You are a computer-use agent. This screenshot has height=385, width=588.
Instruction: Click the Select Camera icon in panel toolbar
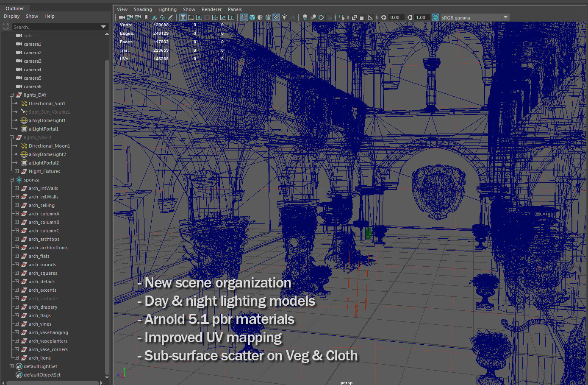(122, 17)
